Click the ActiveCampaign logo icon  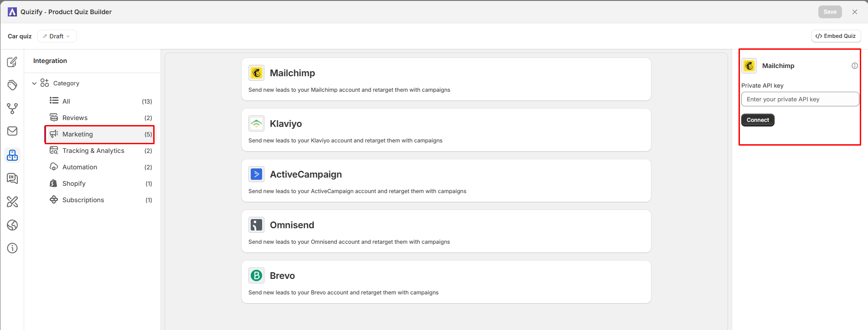click(256, 174)
